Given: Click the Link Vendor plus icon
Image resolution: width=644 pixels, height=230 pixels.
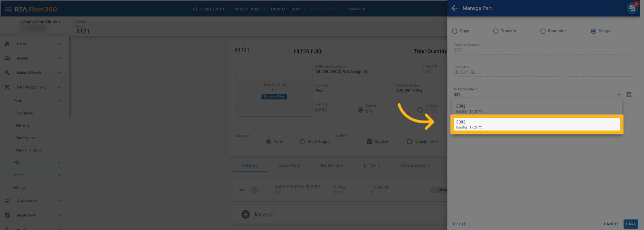Looking at the screenshot, I should coord(246,214).
